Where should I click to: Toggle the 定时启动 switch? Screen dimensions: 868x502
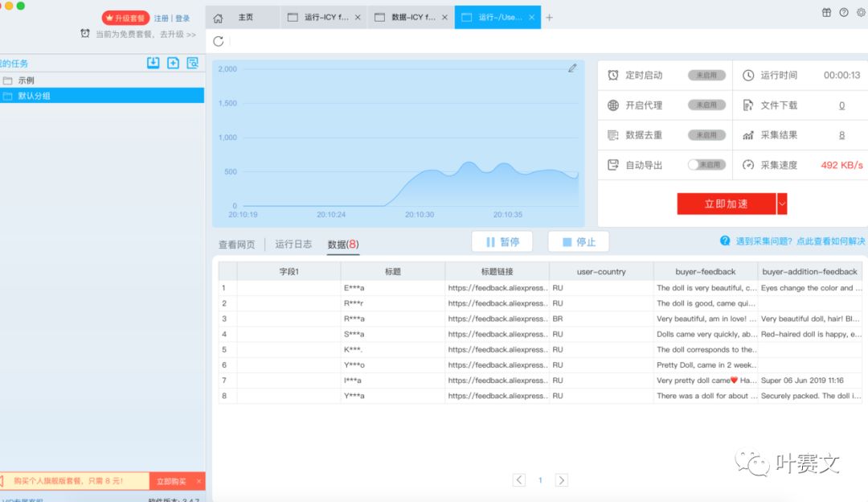point(706,75)
